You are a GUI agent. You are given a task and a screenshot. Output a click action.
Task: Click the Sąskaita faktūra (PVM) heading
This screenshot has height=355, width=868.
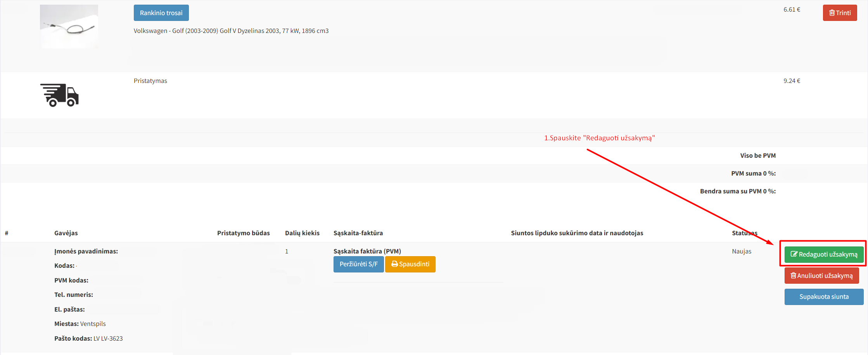(x=367, y=251)
